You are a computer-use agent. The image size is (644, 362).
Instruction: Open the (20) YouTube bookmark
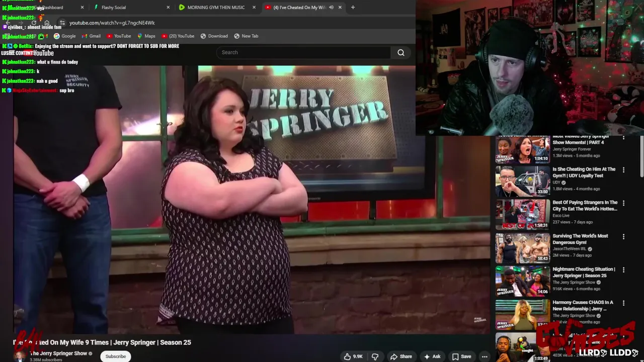[178, 36]
